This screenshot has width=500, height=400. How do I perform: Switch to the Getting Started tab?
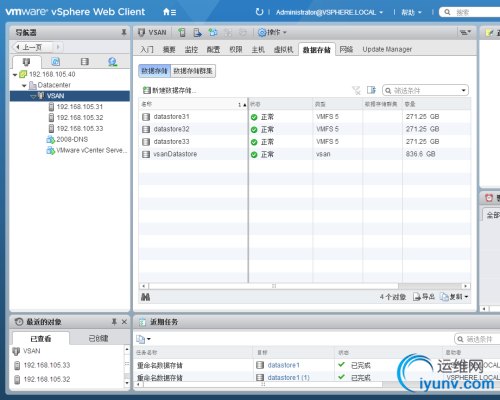pyautogui.click(x=147, y=50)
